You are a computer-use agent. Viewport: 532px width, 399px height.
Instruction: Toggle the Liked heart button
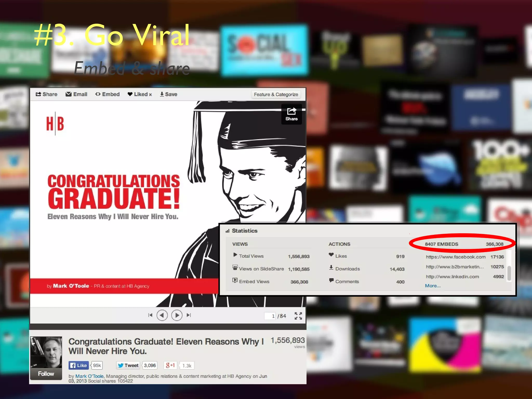[140, 94]
